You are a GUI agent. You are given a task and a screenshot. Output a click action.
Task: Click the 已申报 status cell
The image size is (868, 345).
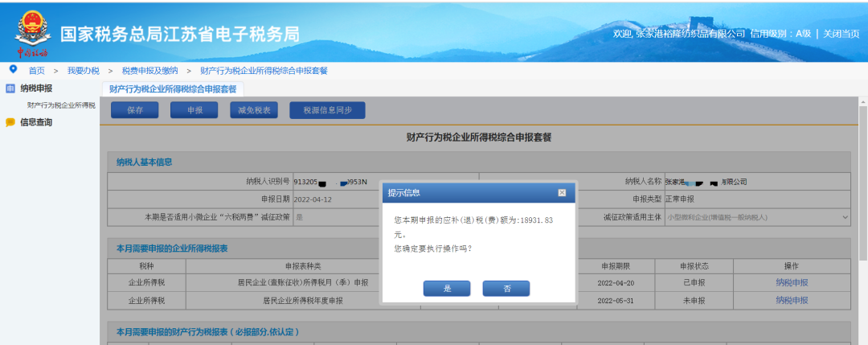[x=694, y=283]
